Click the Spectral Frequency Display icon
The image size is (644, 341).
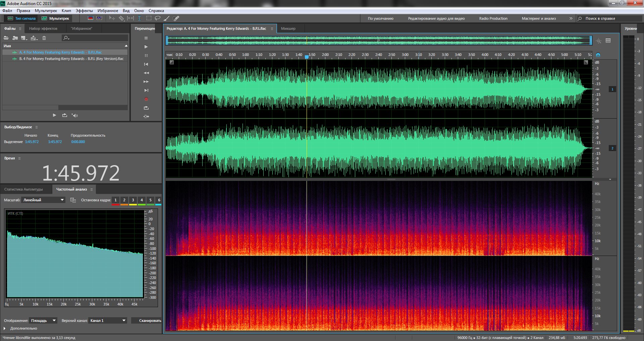pyautogui.click(x=90, y=18)
